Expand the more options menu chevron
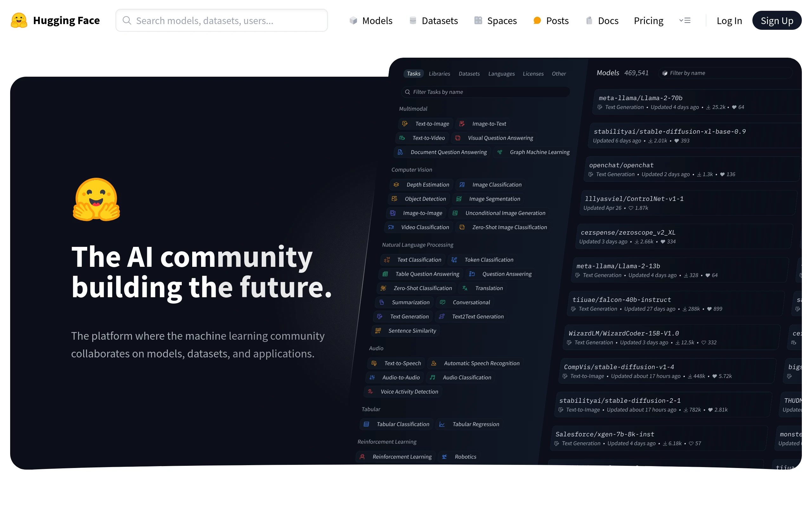Viewport: 812px width, 507px height. coord(685,21)
